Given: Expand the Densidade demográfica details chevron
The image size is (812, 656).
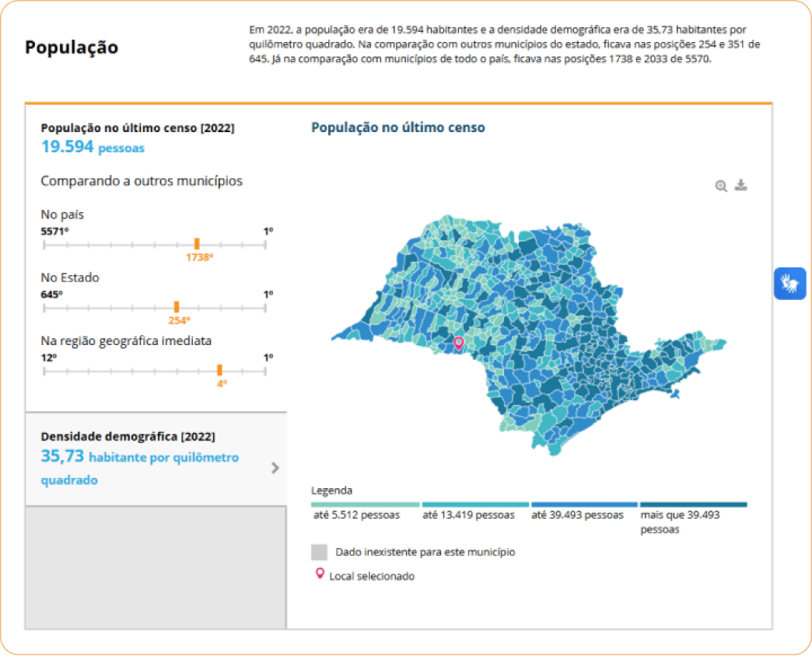Looking at the screenshot, I should pyautogui.click(x=276, y=467).
